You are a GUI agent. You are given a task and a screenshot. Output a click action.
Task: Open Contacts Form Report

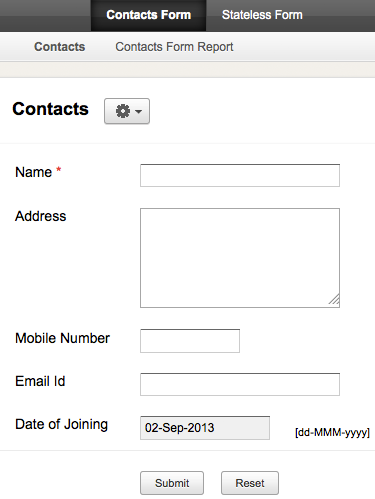pos(174,47)
